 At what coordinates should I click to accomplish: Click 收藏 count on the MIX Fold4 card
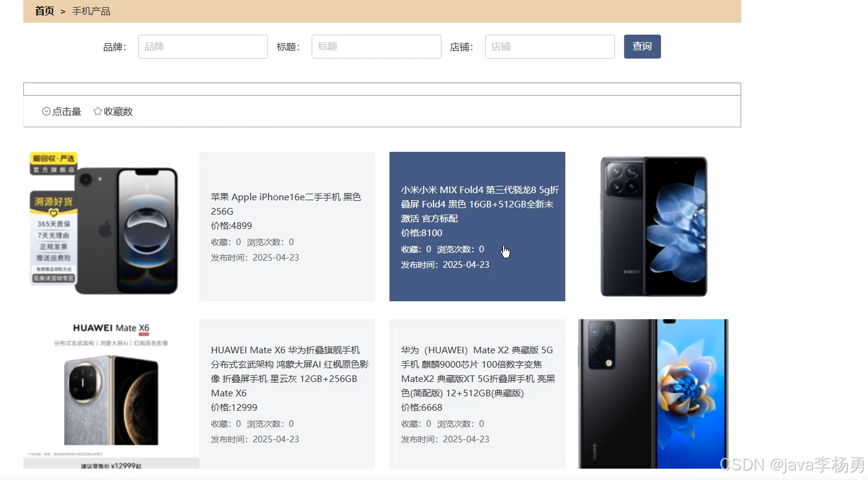pyautogui.click(x=416, y=249)
